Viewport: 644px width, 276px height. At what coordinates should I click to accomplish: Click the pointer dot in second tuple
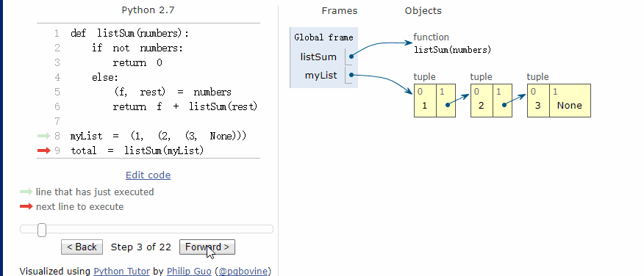point(504,105)
